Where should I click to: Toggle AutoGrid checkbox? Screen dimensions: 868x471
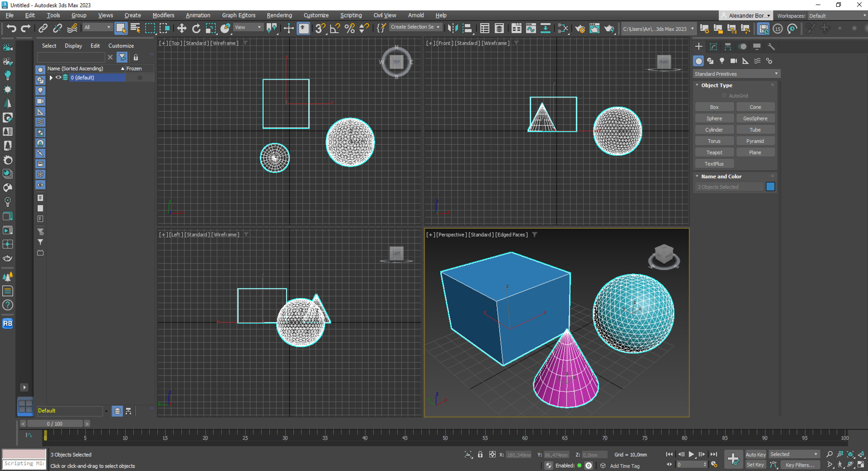point(724,96)
